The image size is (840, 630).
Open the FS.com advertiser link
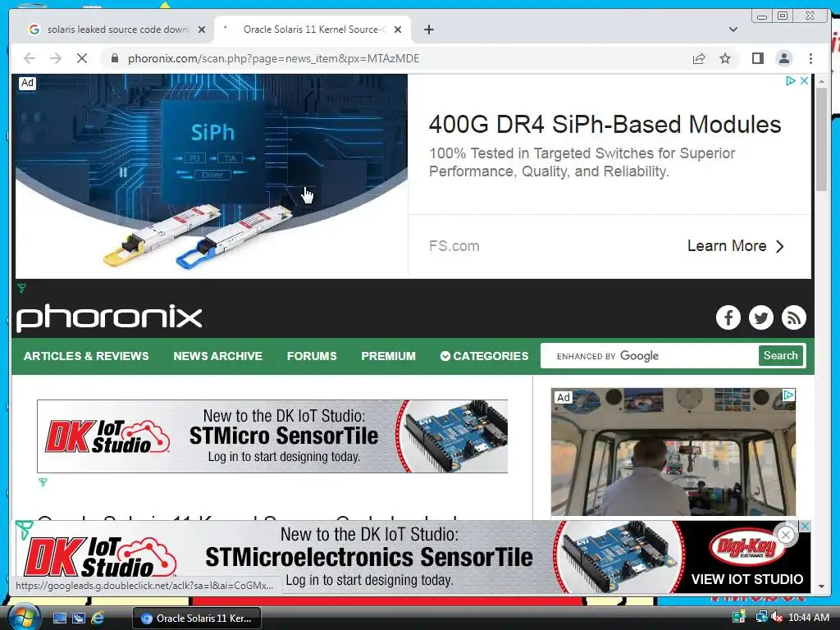[454, 246]
